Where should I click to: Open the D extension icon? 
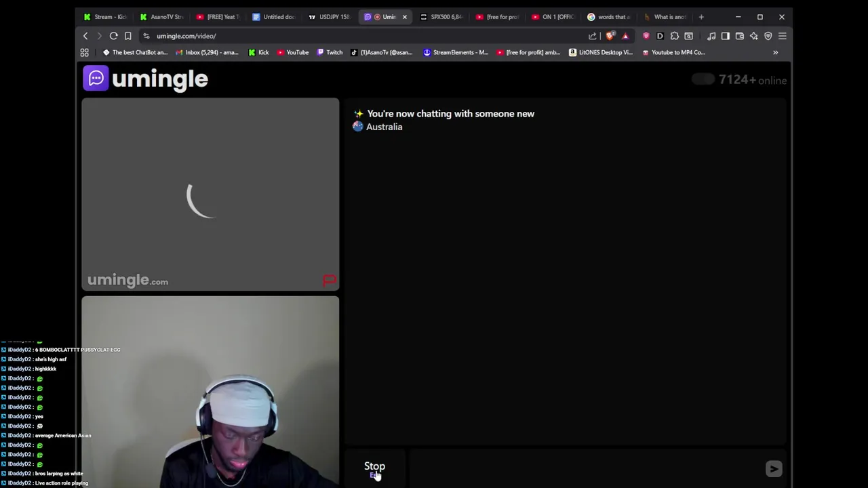[x=660, y=36]
